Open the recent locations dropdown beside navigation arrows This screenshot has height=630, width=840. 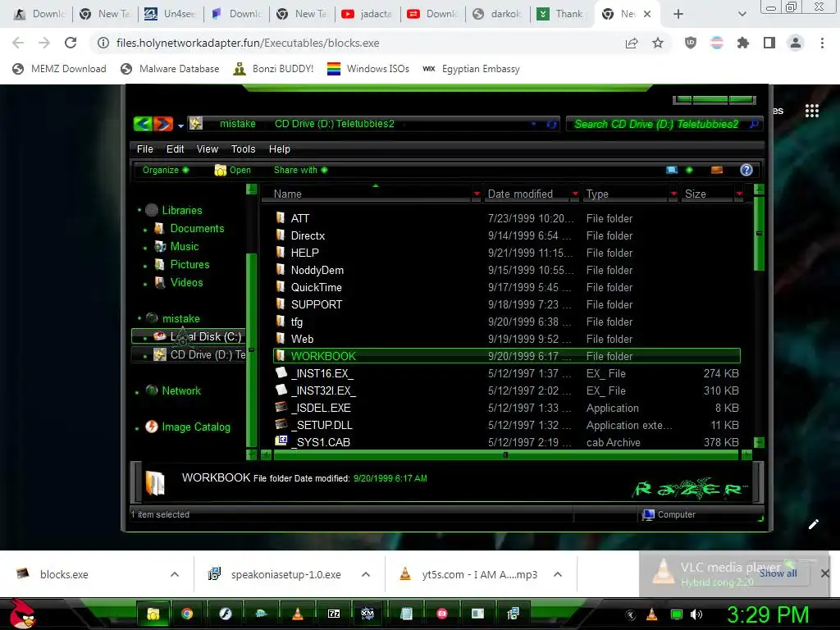[x=180, y=126]
